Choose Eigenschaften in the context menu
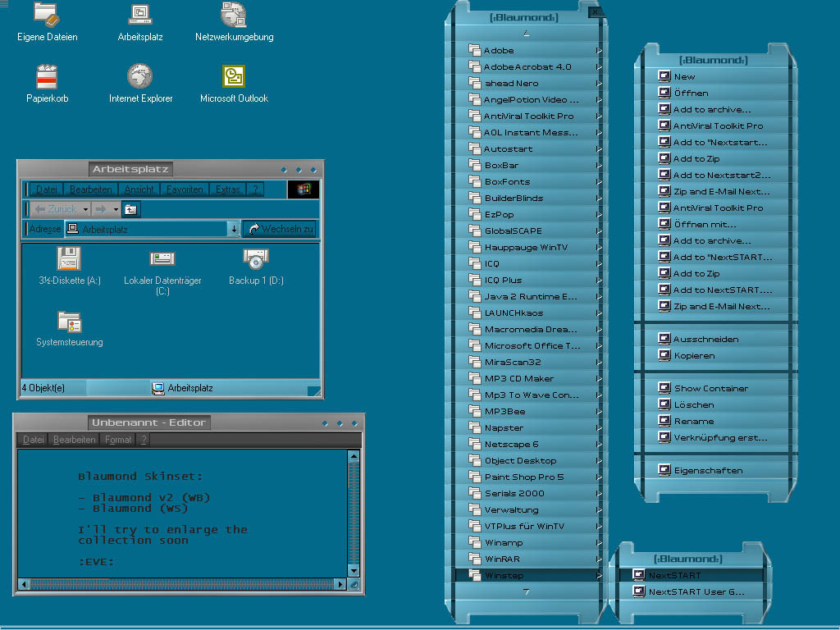840x630 pixels. coord(716,470)
